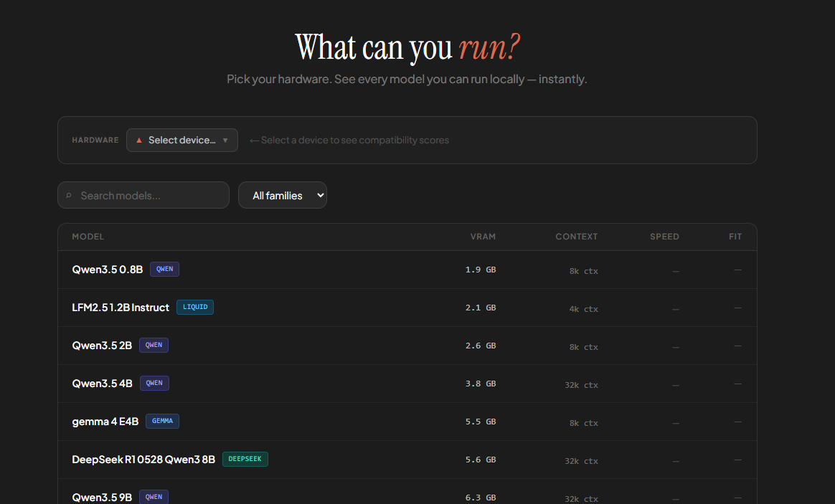
Task: Click the QWEN badge on Qwen3.5 2B
Action: pos(154,345)
